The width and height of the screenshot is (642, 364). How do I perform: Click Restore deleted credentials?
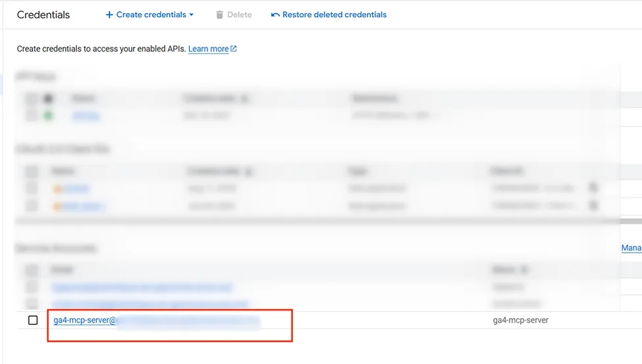329,14
